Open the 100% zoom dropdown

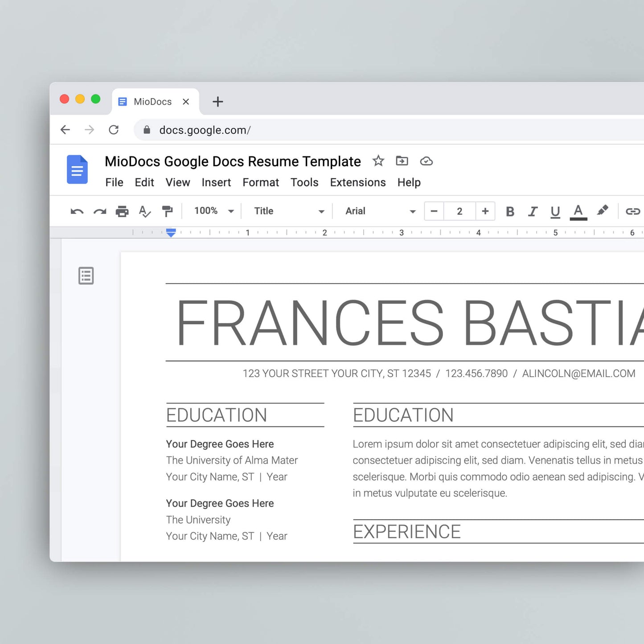(x=214, y=211)
